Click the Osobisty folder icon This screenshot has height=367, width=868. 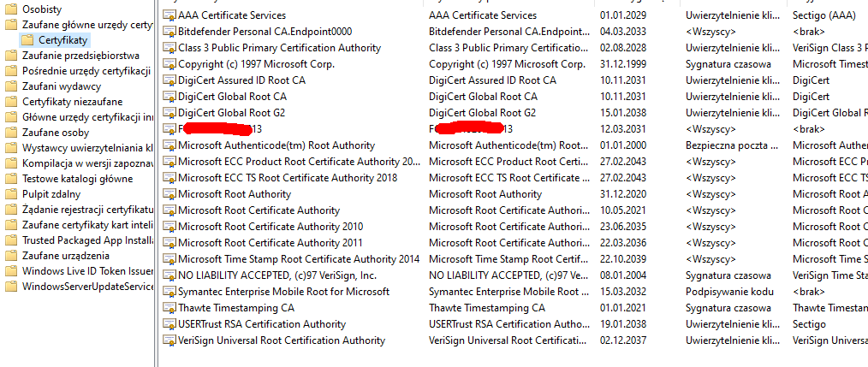[x=11, y=9]
